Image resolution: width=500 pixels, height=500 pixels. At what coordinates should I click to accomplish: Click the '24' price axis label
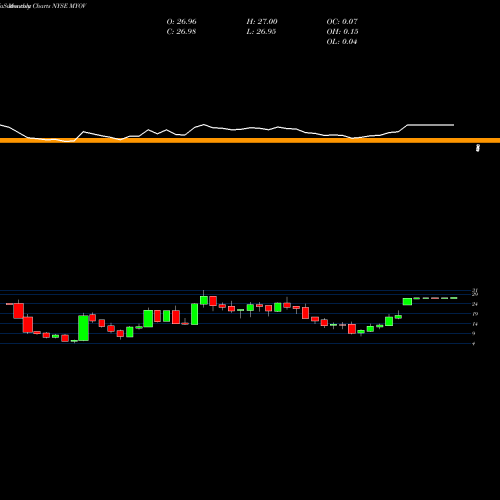point(475,304)
